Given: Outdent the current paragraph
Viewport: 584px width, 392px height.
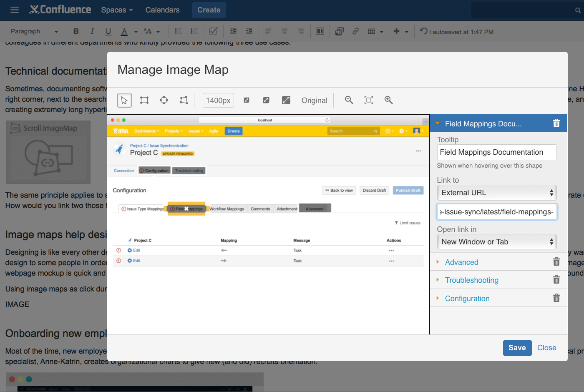Looking at the screenshot, I should (233, 31).
